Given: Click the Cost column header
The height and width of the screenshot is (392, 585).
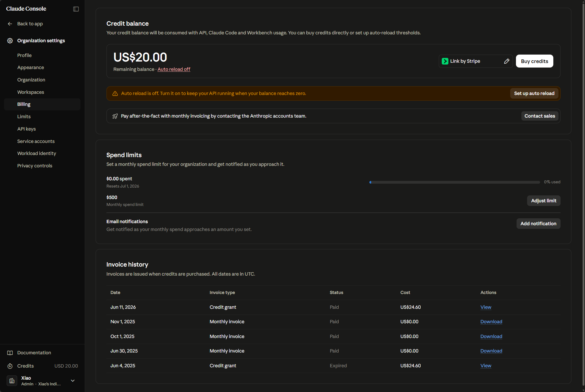Looking at the screenshot, I should pyautogui.click(x=405, y=292).
